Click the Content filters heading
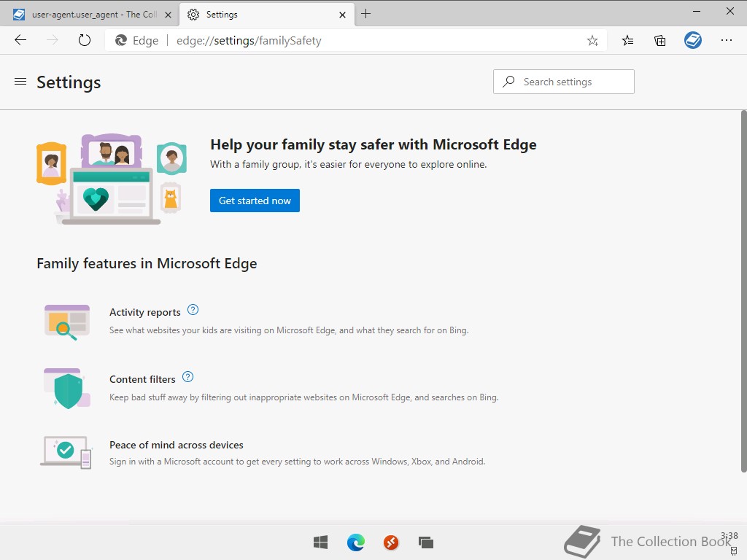Viewport: 747px width, 560px height. point(142,379)
